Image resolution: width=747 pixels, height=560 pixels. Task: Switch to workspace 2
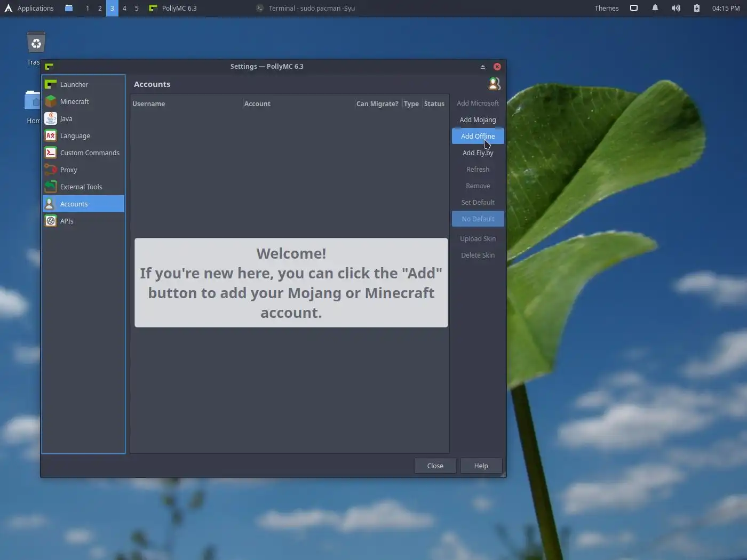coord(100,8)
